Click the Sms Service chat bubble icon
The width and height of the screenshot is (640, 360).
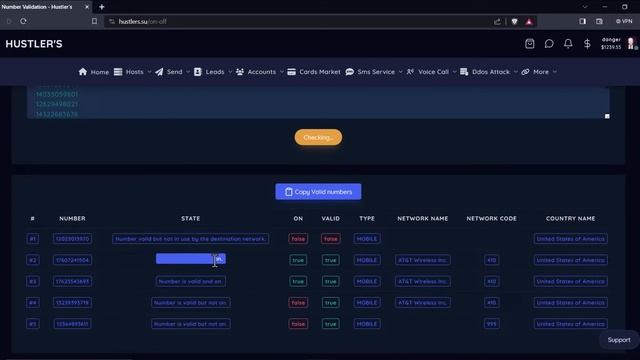pos(349,72)
